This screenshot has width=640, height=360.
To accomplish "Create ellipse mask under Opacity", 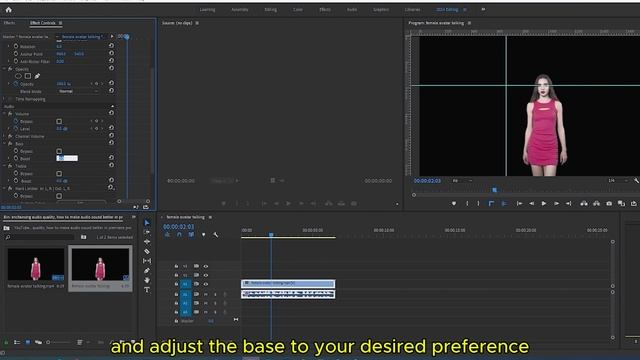I will pos(18,76).
